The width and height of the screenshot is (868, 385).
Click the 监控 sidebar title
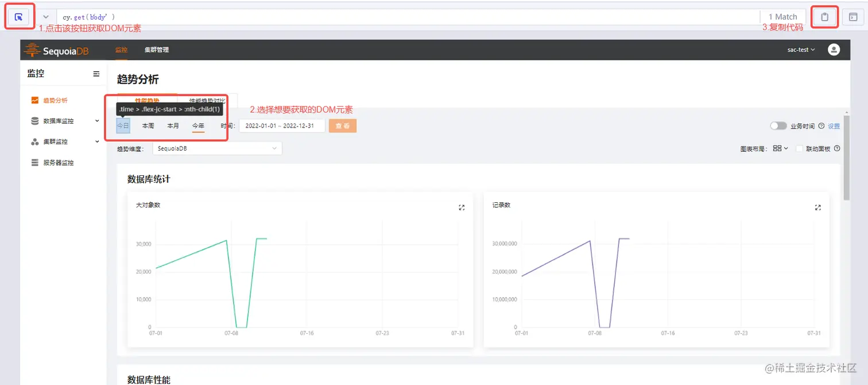coord(36,74)
